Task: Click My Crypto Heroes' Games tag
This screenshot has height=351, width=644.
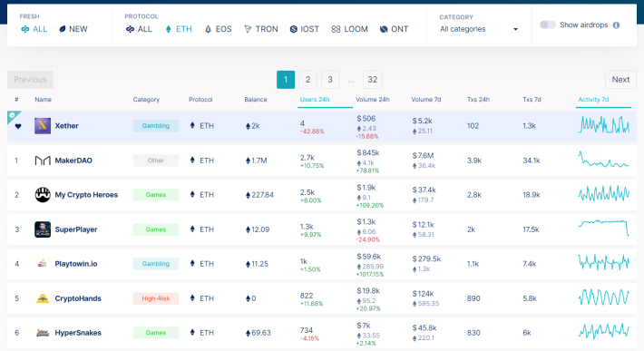Action: pyautogui.click(x=156, y=195)
